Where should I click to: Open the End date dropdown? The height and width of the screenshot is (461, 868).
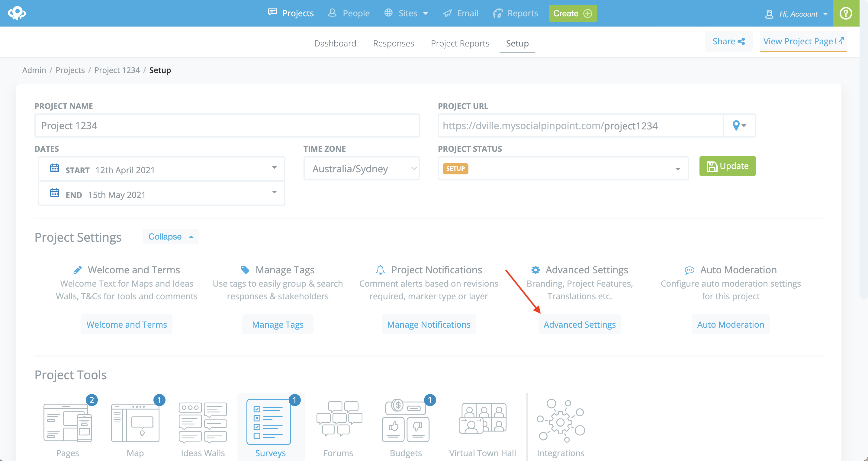[162, 193]
